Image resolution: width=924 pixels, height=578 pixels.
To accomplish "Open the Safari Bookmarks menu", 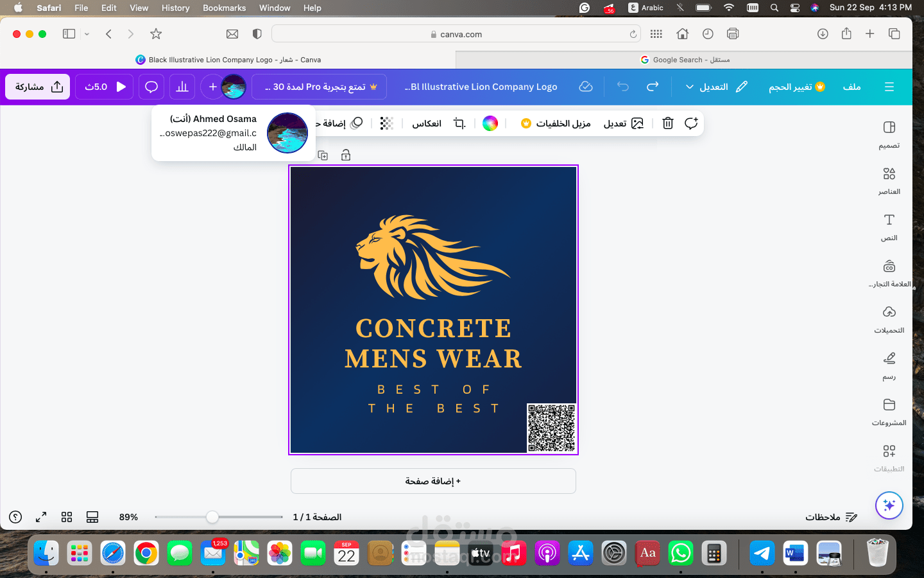I will pos(225,8).
